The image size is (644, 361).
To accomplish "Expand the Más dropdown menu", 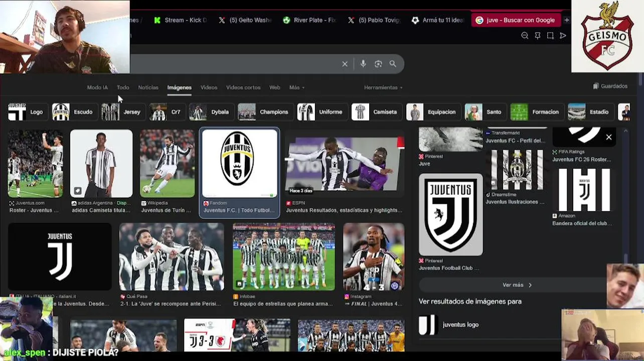I will coord(297,87).
